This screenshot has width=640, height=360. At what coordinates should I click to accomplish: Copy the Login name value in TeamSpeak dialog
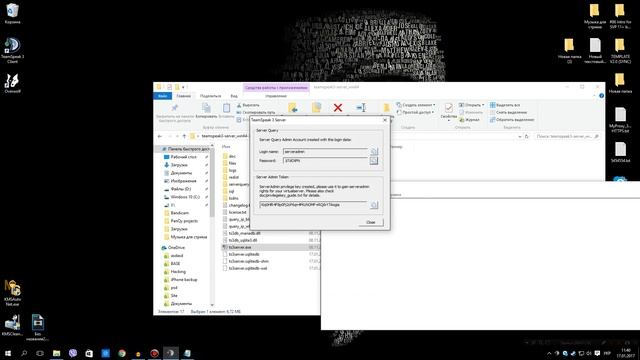374,151
